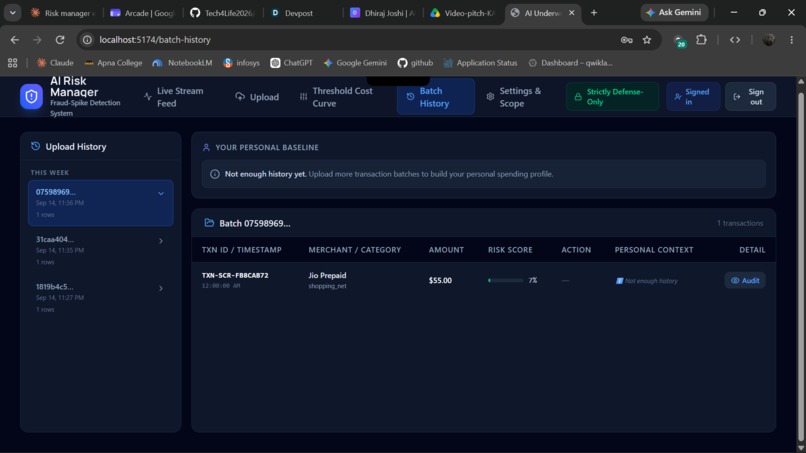Select batch 1819b4c5 in upload history
Image resolution: width=806 pixels, height=453 pixels.
tap(101, 298)
